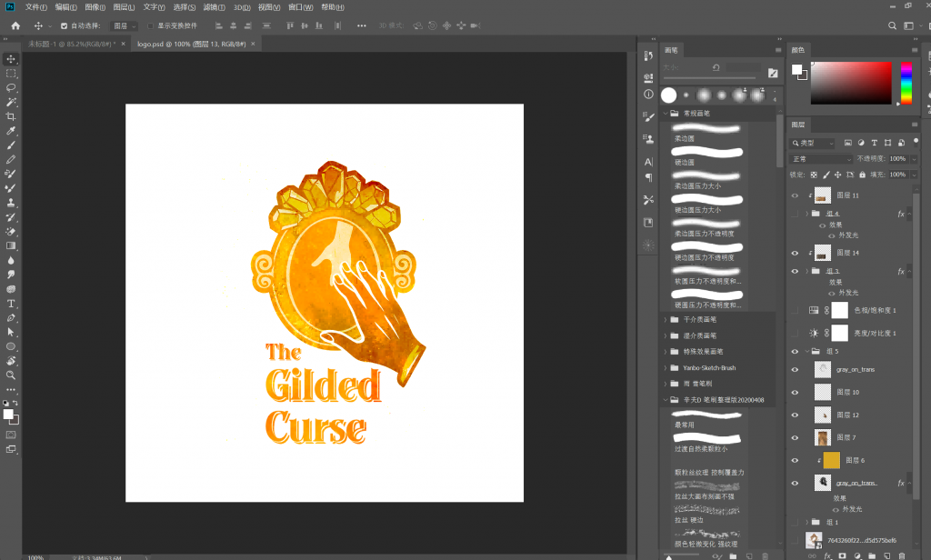Open the 不透明度 opacity dropdown arrow

click(x=914, y=159)
